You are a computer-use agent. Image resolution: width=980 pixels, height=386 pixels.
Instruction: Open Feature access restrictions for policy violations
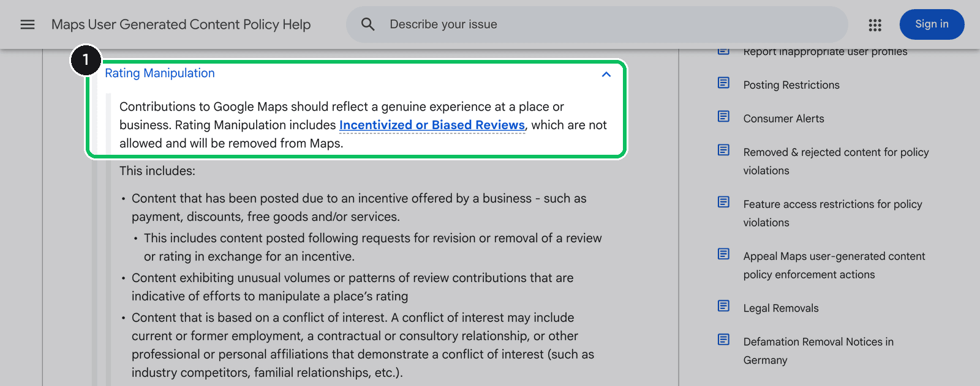tap(832, 213)
